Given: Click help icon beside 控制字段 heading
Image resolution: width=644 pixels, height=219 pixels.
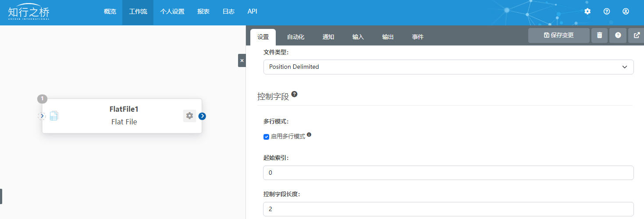Looking at the screenshot, I should point(294,94).
